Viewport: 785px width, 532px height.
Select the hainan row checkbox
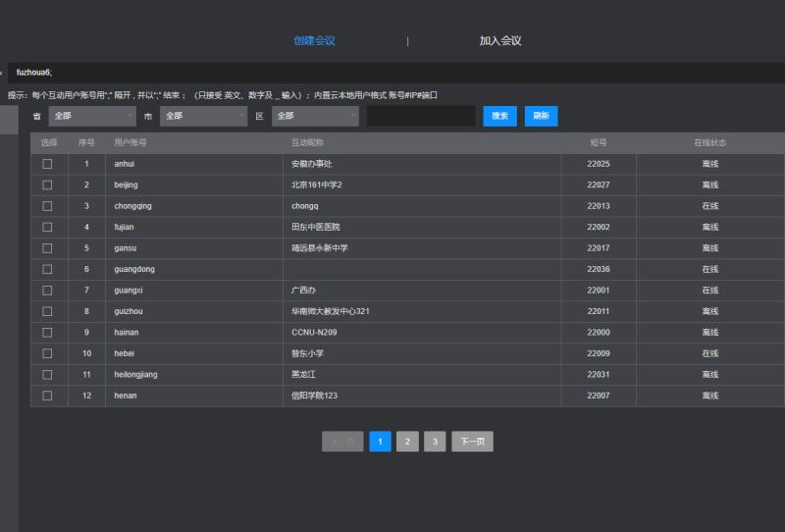[47, 332]
